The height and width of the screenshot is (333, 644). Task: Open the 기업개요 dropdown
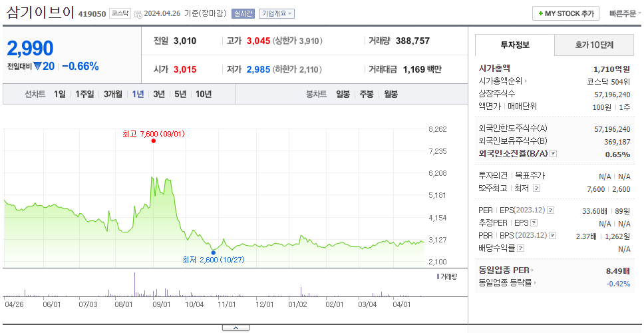point(276,13)
